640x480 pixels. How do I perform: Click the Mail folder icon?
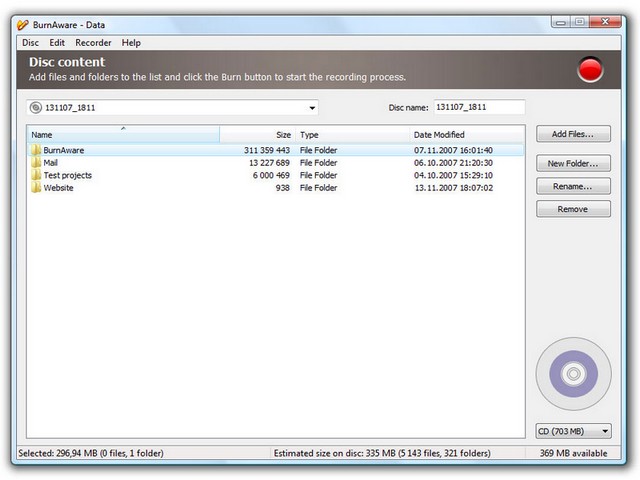click(36, 162)
